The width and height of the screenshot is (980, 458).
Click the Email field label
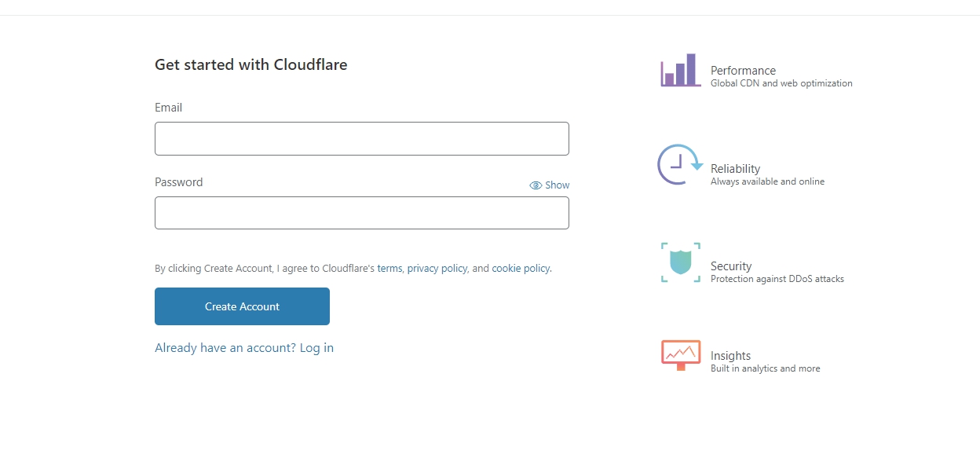coord(168,108)
